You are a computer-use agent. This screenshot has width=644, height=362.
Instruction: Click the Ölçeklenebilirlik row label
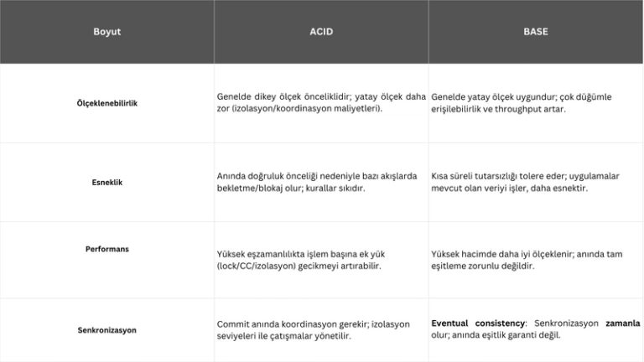click(106, 103)
